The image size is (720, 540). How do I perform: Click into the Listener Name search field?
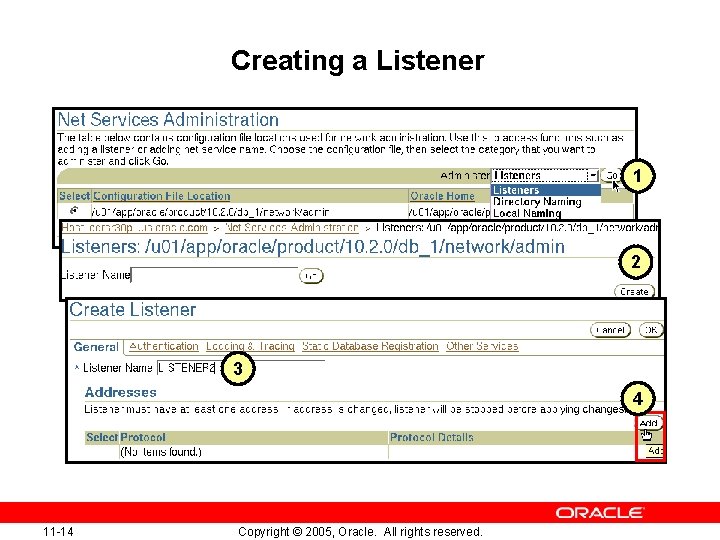click(x=214, y=275)
